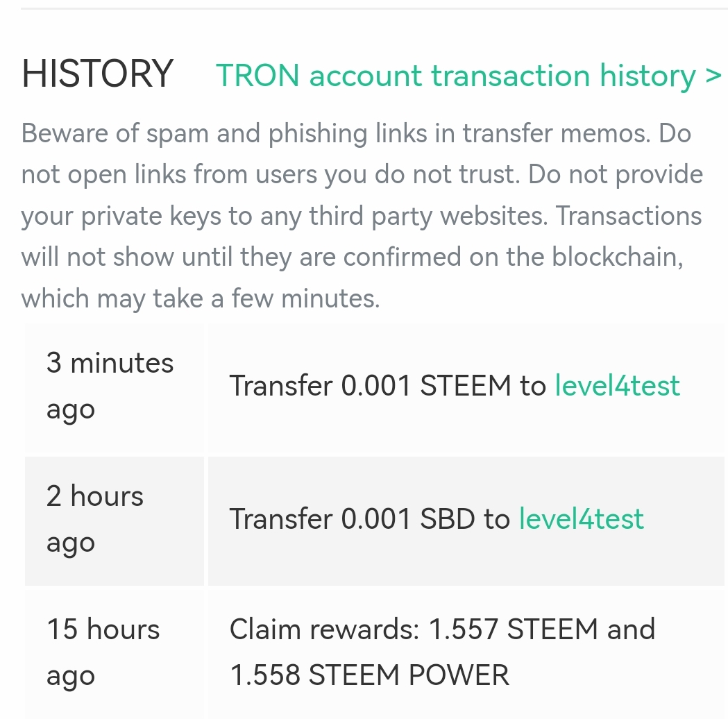Click the word Transfer in the STEEM row
Image resolution: width=728 pixels, height=719 pixels.
point(281,386)
